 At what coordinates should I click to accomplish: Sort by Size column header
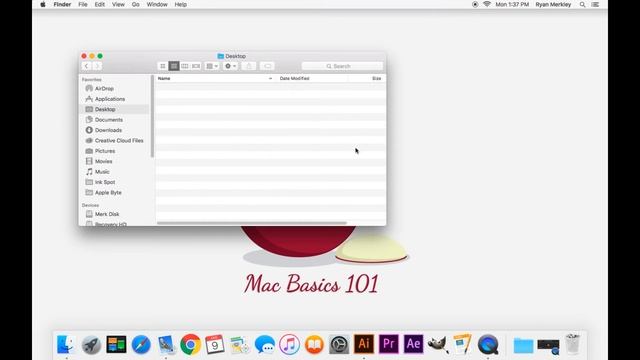(x=377, y=78)
